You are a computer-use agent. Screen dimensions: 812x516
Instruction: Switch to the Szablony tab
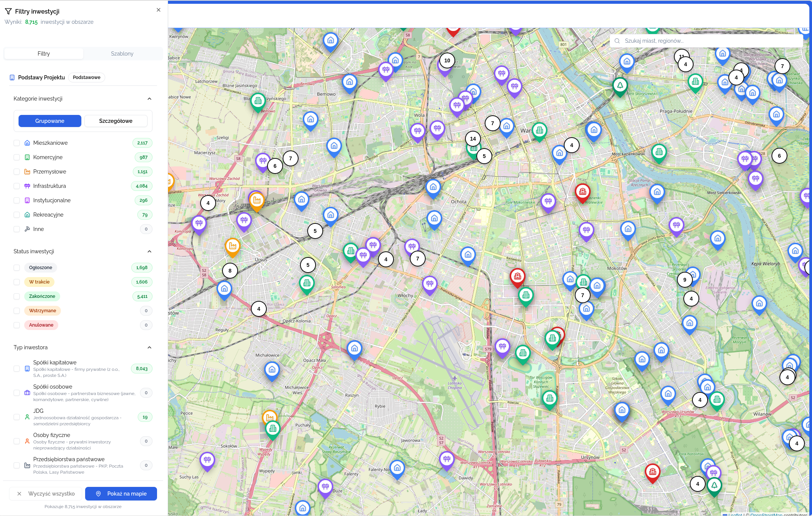tap(122, 53)
